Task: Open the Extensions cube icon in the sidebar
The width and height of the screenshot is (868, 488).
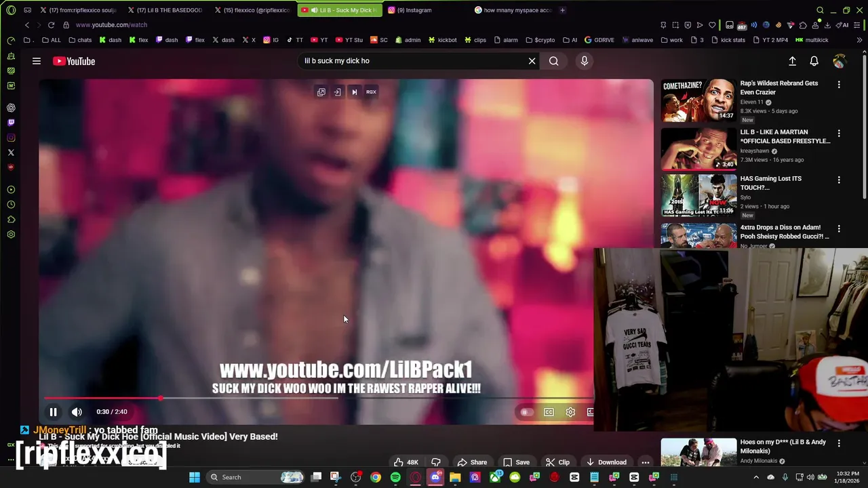Action: pyautogui.click(x=11, y=220)
